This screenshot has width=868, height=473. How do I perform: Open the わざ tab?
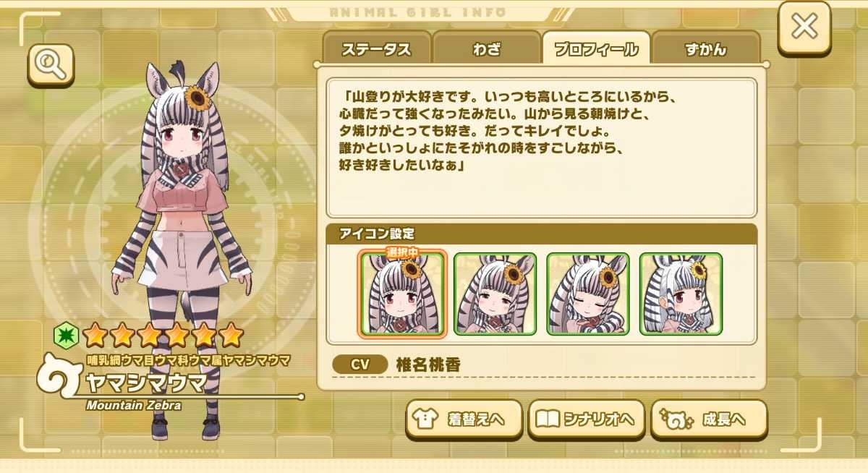point(486,48)
